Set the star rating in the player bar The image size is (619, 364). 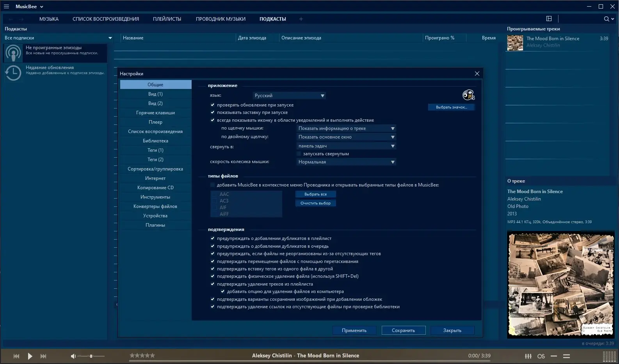142,355
